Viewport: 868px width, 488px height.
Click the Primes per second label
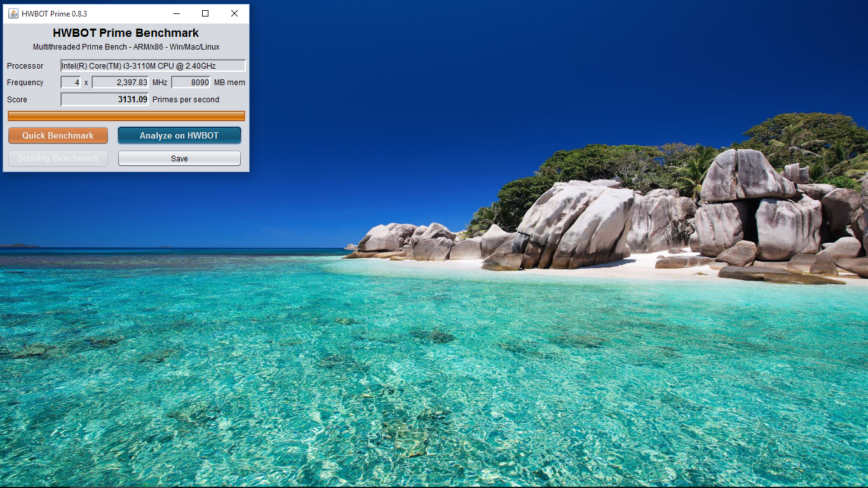(186, 99)
